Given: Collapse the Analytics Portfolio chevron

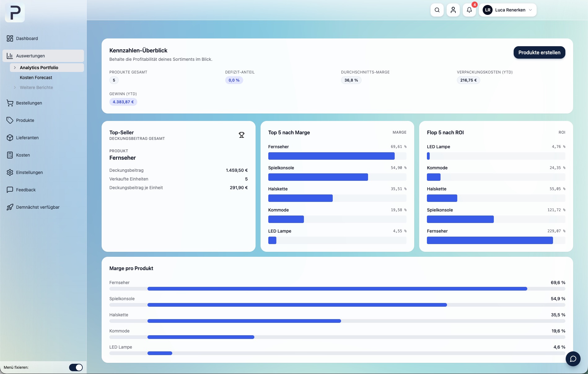Looking at the screenshot, I should click(15, 68).
